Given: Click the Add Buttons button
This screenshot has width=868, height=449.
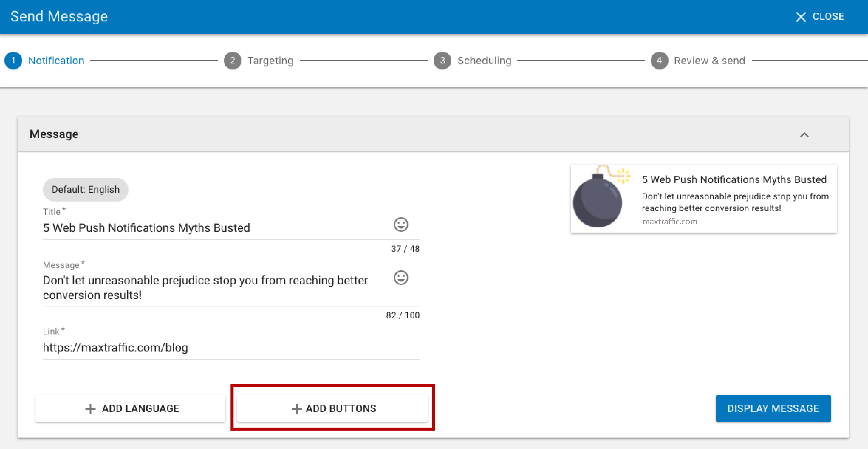Looking at the screenshot, I should pos(332,408).
